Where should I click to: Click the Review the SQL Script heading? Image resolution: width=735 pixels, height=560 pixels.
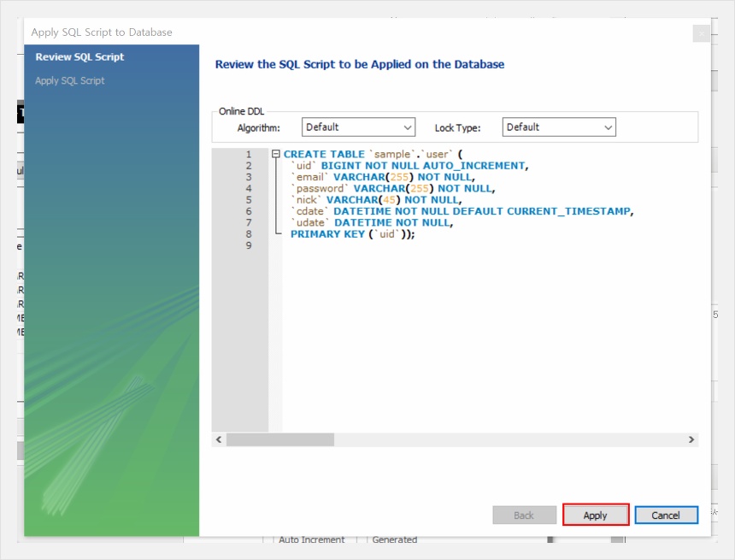[x=360, y=64]
